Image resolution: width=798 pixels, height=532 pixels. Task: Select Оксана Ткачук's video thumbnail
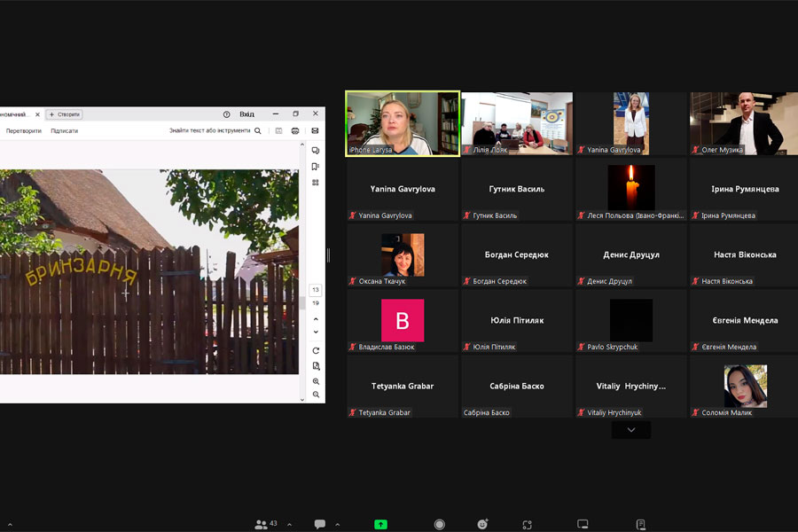(x=403, y=255)
